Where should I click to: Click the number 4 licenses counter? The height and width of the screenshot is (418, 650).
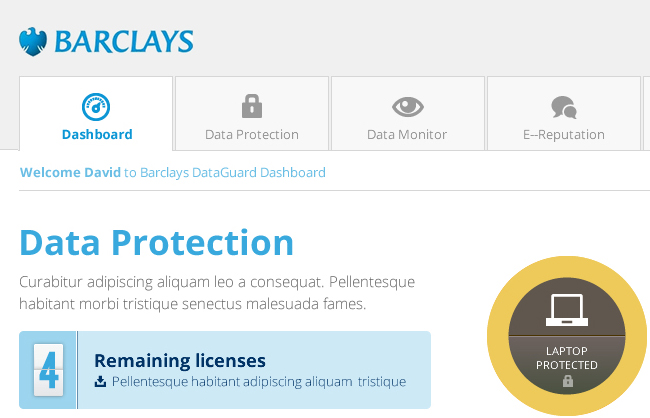tap(48, 370)
